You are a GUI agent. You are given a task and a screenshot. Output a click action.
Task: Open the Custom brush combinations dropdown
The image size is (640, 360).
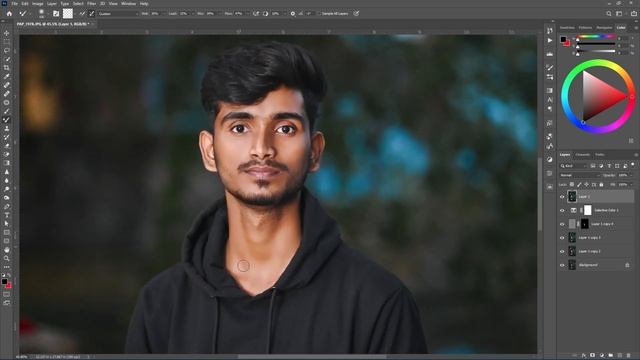(118, 13)
